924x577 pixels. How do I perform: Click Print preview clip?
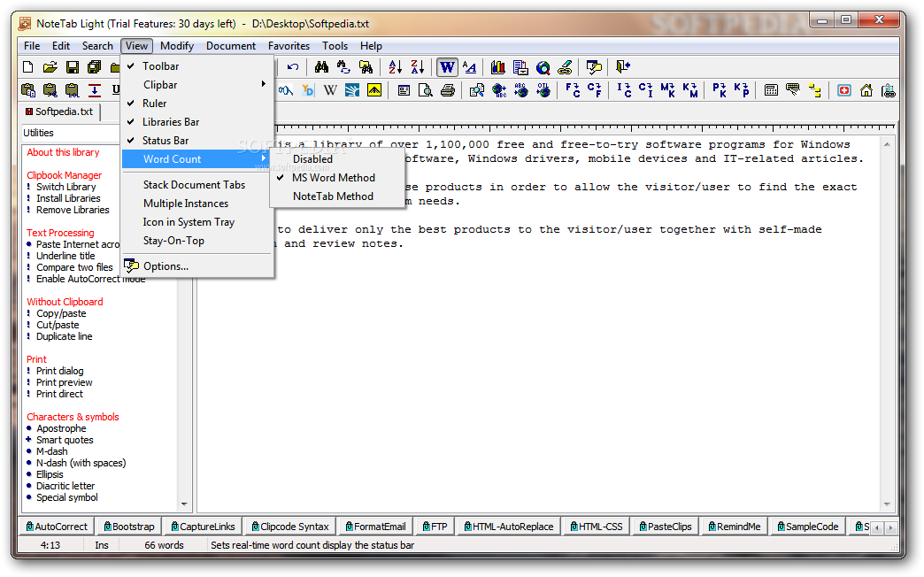pos(65,382)
